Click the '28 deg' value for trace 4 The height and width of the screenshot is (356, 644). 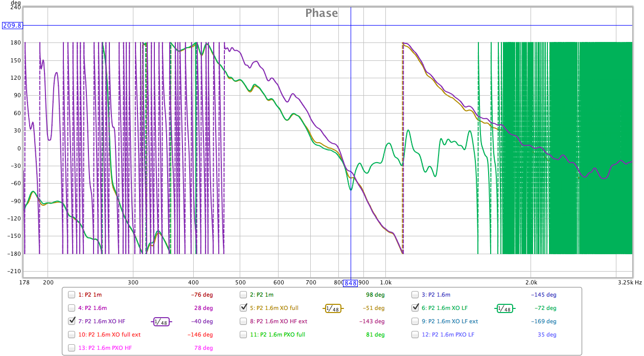pos(204,308)
